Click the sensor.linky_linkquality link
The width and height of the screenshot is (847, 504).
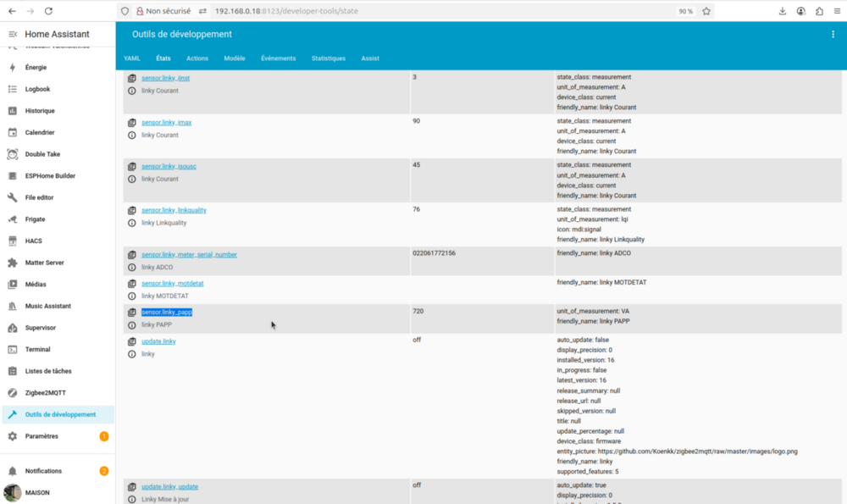click(x=174, y=211)
